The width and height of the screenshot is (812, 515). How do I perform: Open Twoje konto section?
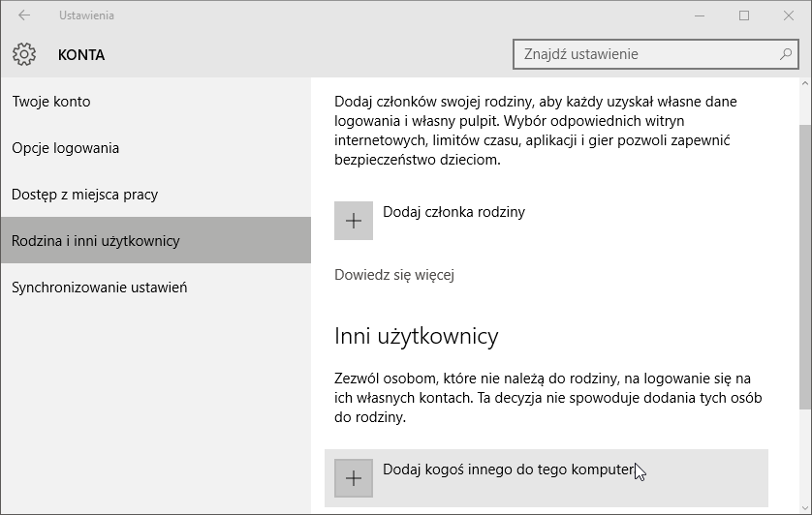tap(155, 102)
